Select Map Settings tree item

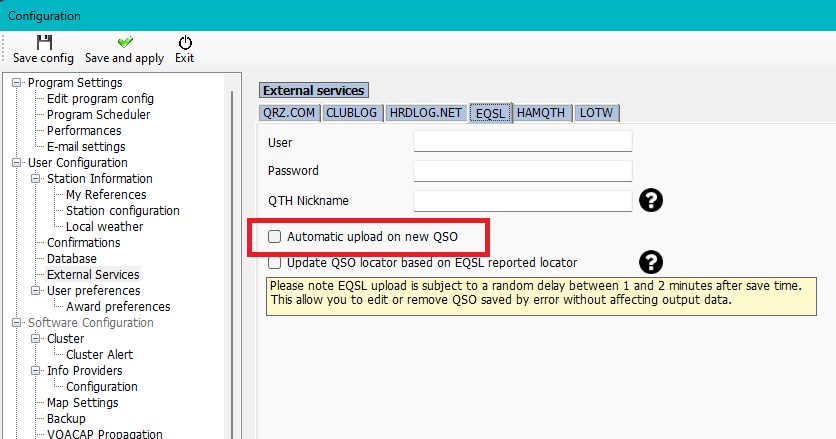tap(83, 403)
